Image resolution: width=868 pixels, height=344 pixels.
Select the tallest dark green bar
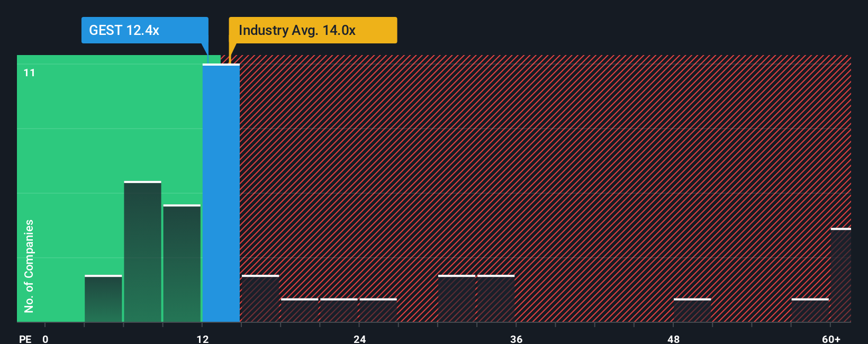coord(142,251)
